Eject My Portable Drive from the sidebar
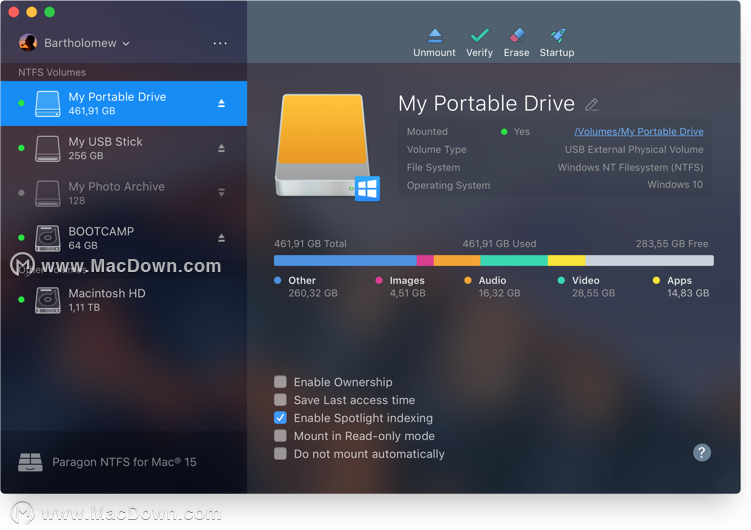The width and height of the screenshot is (751, 530). pos(221,103)
